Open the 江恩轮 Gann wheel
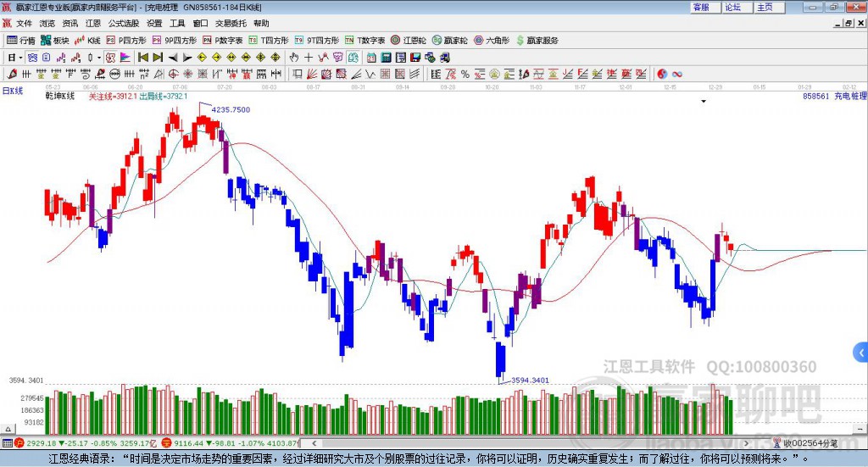Image resolution: width=868 pixels, height=467 pixels. point(409,41)
